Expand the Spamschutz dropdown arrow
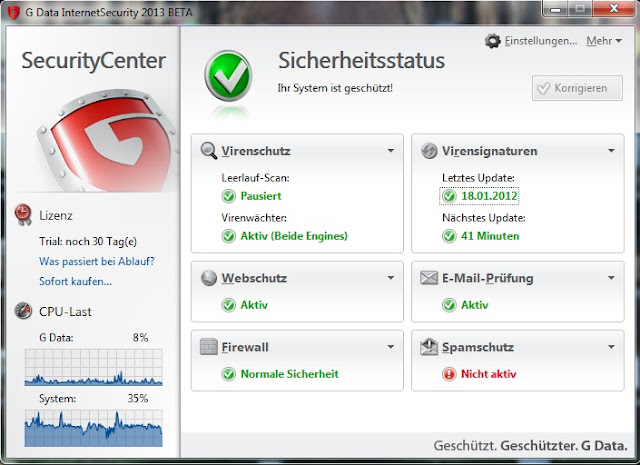Image resolution: width=640 pixels, height=465 pixels. click(x=611, y=347)
